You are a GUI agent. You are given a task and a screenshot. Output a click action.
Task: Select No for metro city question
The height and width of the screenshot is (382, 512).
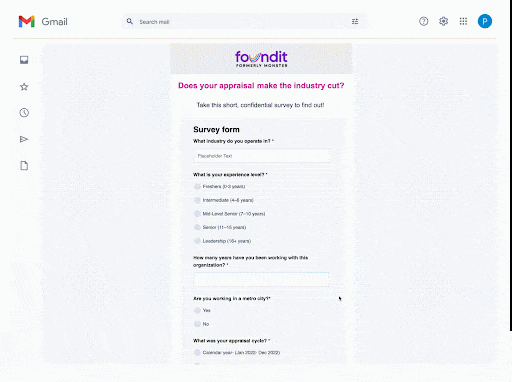point(197,324)
